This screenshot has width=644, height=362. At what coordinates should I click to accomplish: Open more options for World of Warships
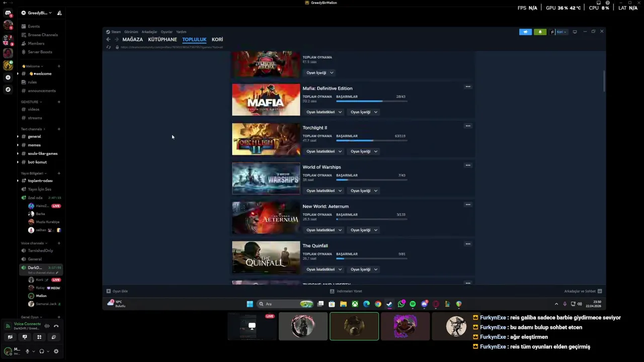pos(468,165)
